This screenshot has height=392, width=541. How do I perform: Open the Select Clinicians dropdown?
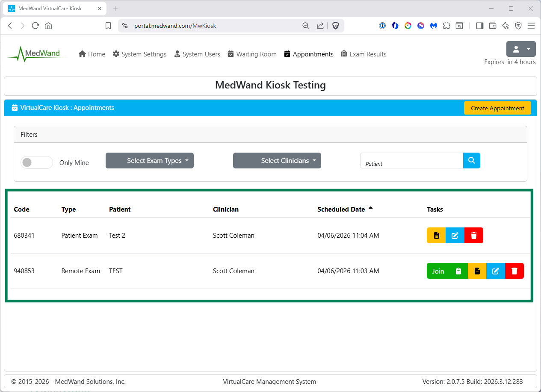(x=277, y=161)
